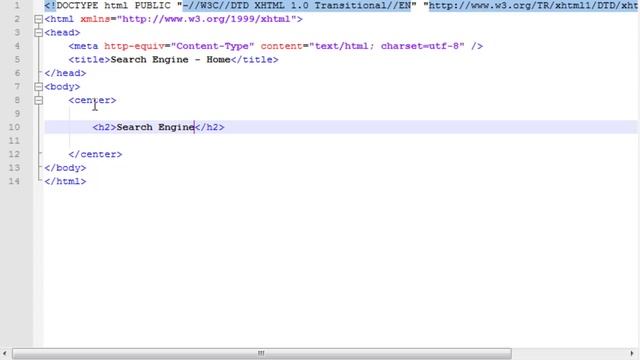The image size is (640, 360).
Task: Click the horizontal scrollbar thumb
Action: 261,353
